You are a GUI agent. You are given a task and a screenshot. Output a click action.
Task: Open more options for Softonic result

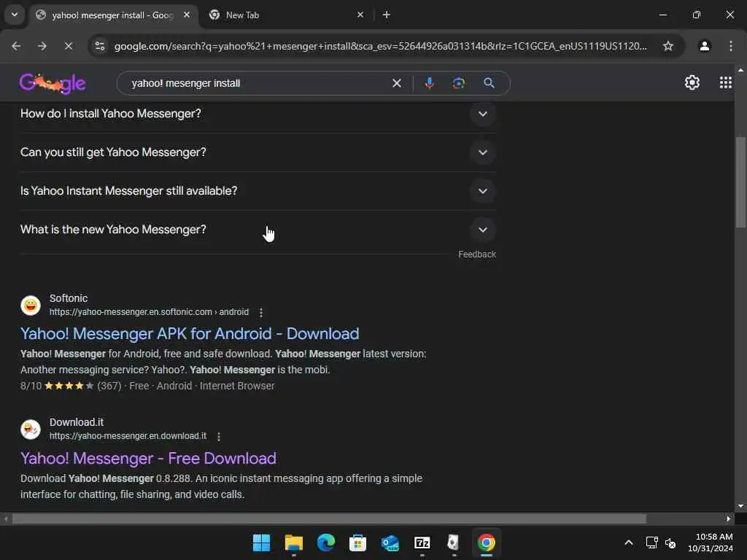[x=261, y=312]
